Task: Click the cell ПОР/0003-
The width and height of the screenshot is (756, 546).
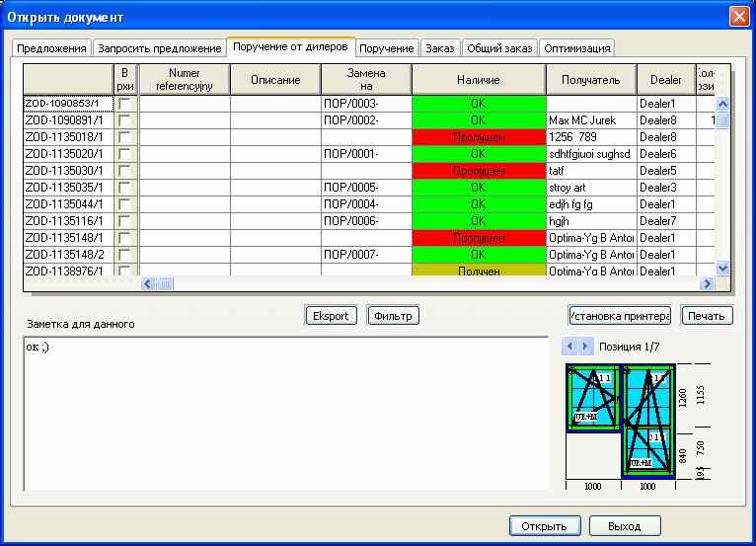Action: pos(366,104)
